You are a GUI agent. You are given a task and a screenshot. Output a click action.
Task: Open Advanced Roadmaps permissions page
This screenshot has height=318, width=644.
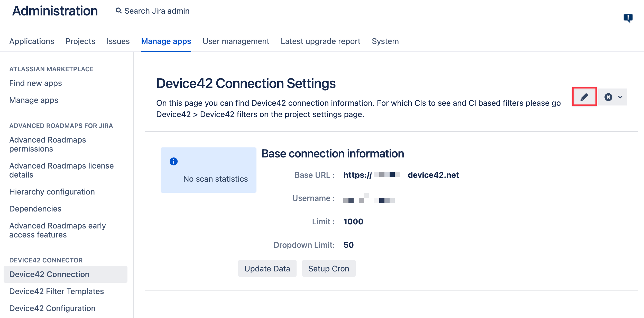(48, 144)
